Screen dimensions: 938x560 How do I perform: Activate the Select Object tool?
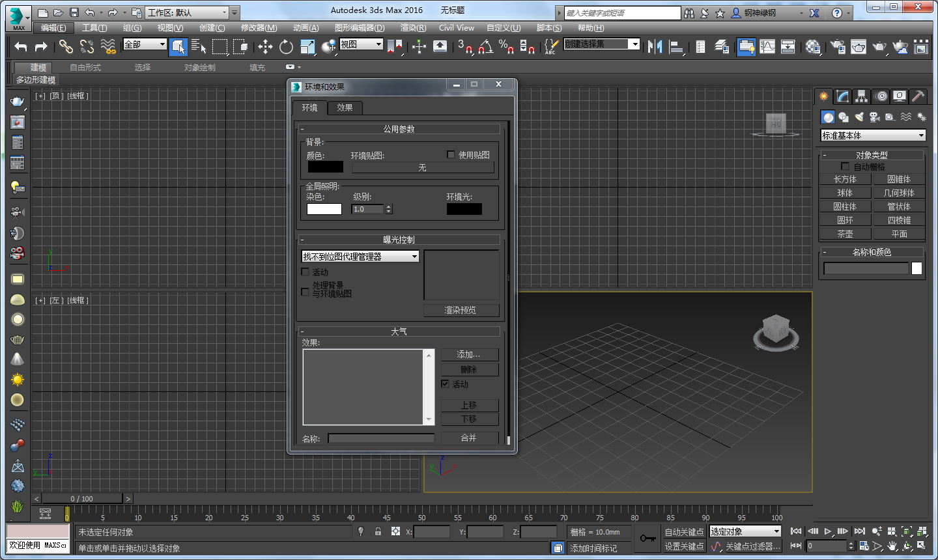178,46
